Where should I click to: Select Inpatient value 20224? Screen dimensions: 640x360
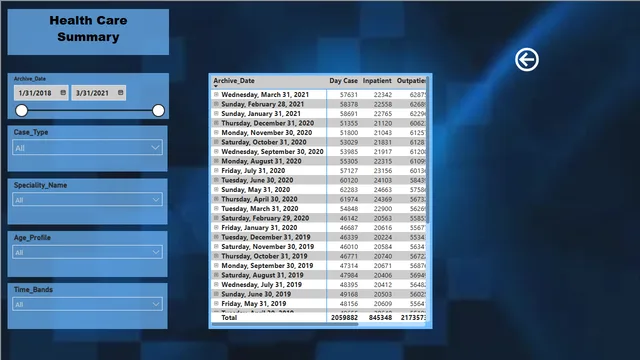pos(382,237)
